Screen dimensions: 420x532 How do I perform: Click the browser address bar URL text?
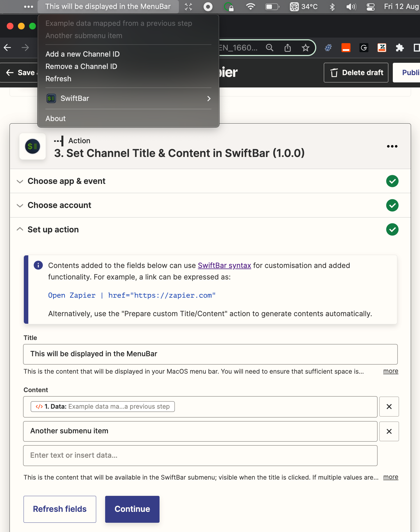click(238, 48)
